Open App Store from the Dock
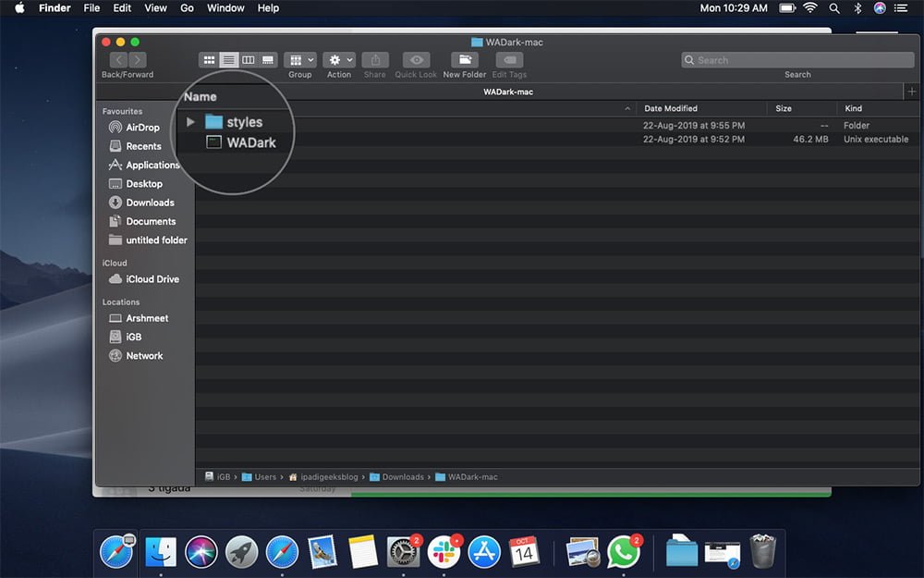The height and width of the screenshot is (578, 924). (x=484, y=552)
